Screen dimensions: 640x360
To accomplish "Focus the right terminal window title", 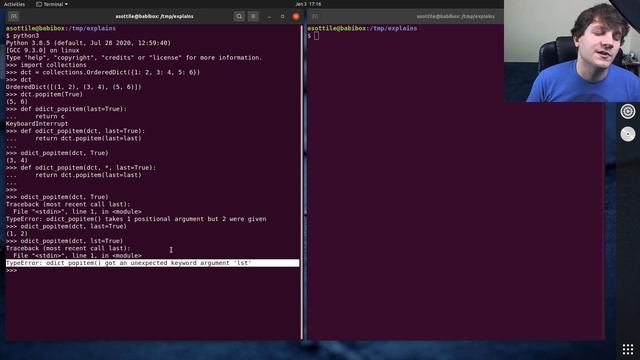I will point(456,16).
